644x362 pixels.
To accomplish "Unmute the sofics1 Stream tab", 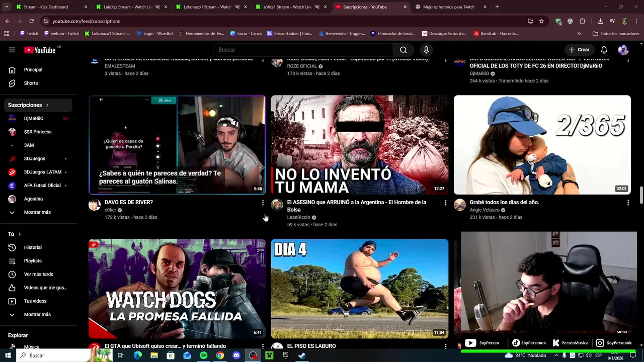I will pyautogui.click(x=317, y=7).
